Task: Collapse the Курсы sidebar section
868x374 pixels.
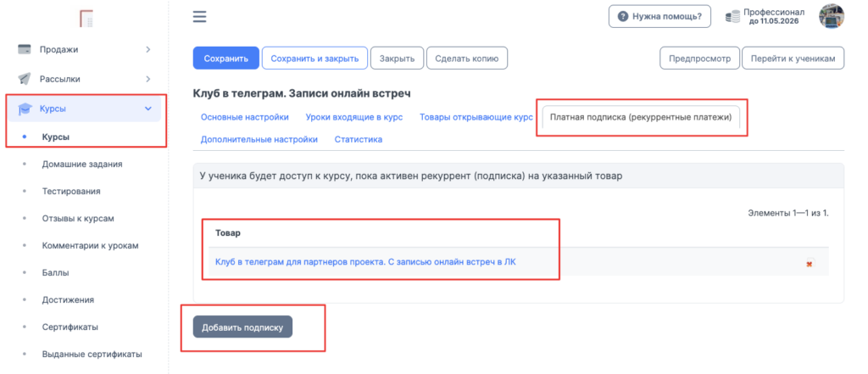Action: tap(147, 109)
